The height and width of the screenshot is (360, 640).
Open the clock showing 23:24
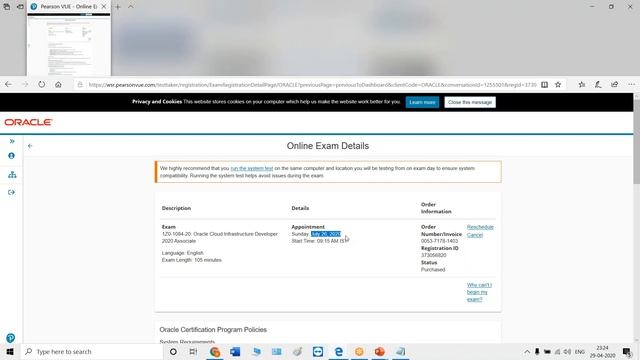click(602, 351)
